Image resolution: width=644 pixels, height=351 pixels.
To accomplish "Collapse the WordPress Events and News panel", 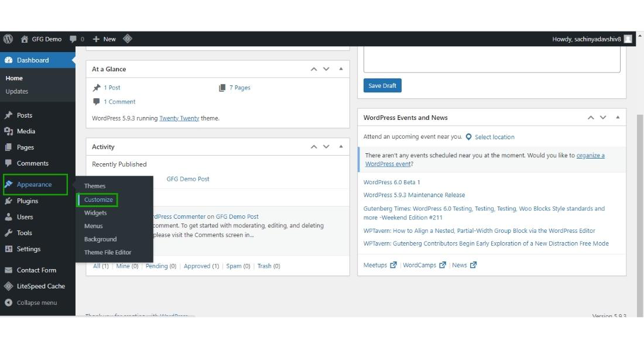I will [618, 118].
